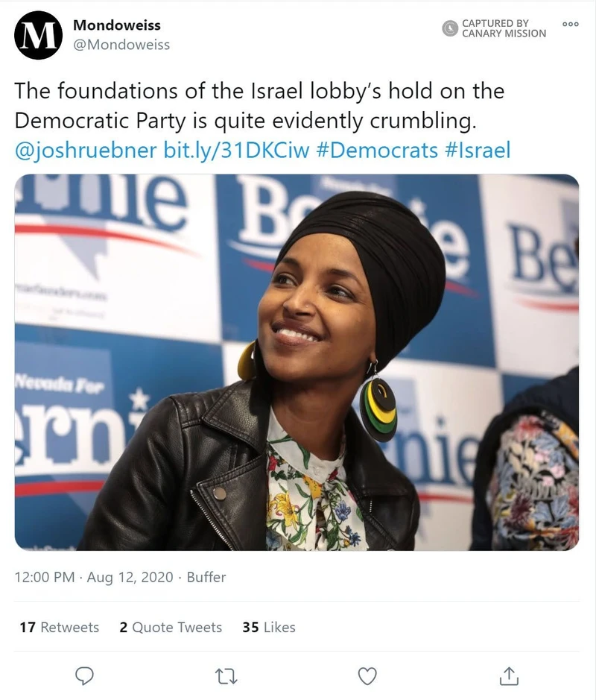View the 35 Likes list
Viewport: 596px width, 700px height.
coord(269,627)
